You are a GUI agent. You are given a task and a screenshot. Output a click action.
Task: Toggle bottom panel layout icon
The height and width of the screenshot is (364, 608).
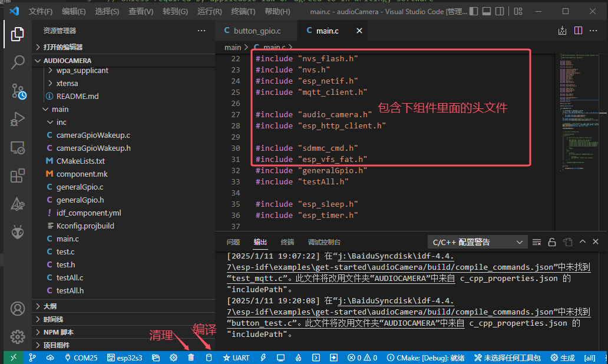[x=487, y=11]
